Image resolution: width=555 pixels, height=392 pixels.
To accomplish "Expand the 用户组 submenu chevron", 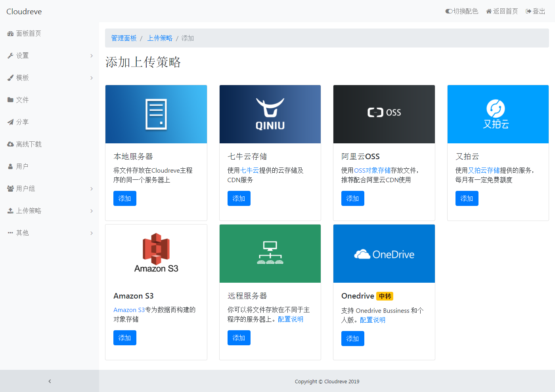I will click(x=92, y=189).
